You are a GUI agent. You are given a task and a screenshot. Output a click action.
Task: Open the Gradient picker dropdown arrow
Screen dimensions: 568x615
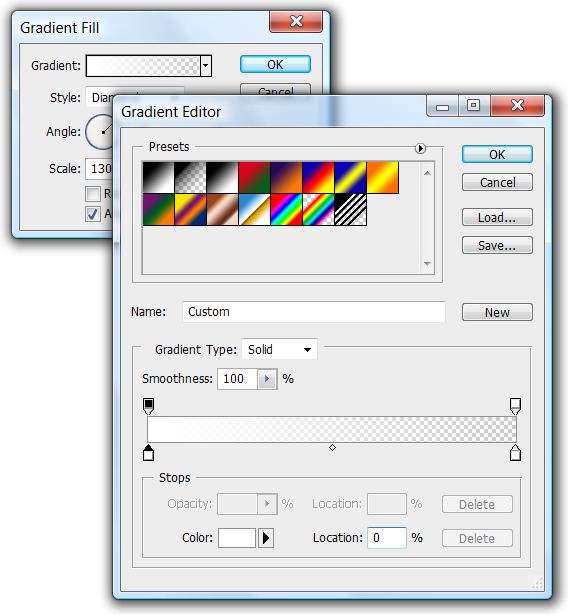click(x=206, y=66)
